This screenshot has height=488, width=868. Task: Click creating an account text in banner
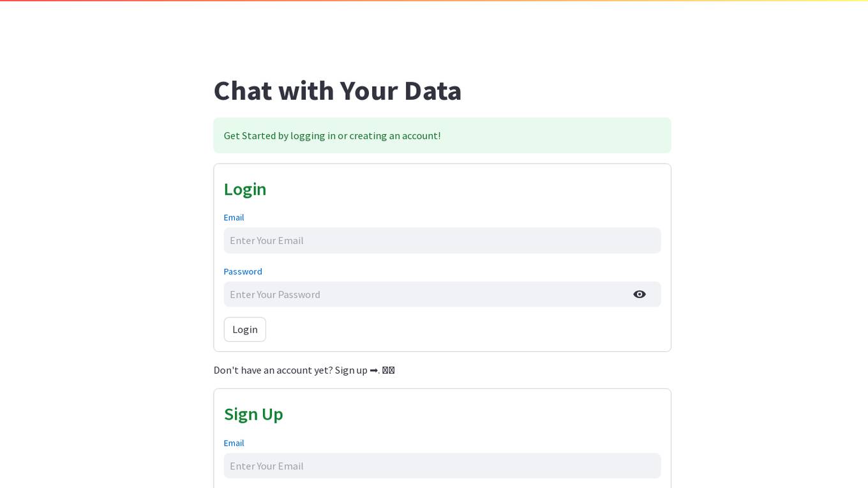pos(394,135)
